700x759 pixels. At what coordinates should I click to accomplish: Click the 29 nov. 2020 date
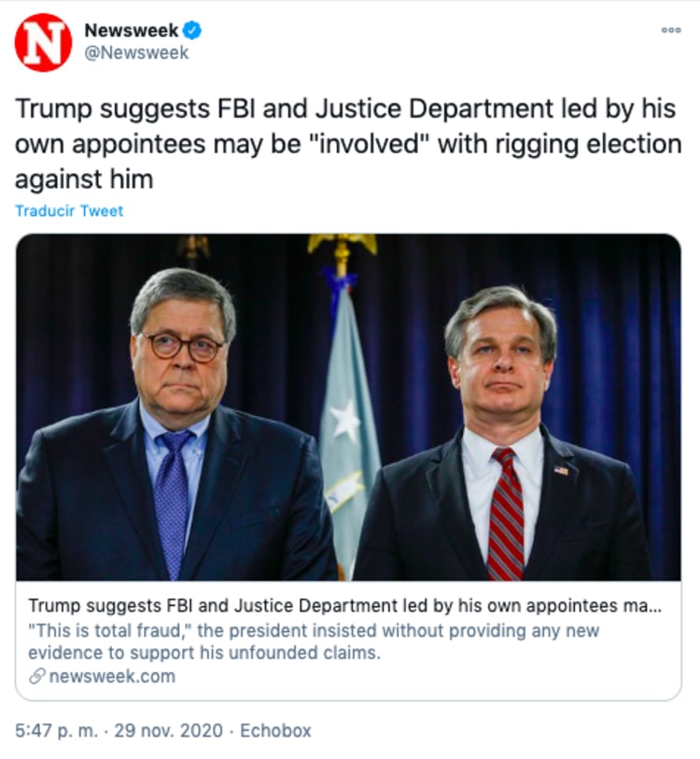(167, 730)
